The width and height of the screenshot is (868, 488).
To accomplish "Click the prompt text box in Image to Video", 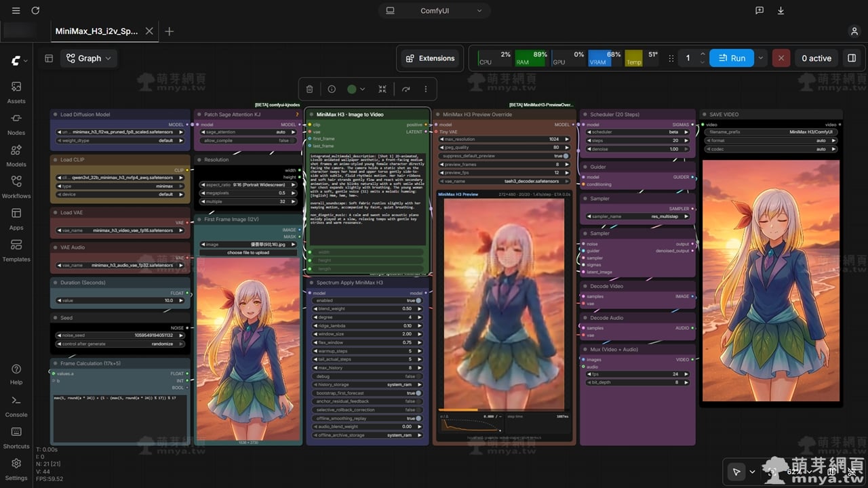I will 367,199.
